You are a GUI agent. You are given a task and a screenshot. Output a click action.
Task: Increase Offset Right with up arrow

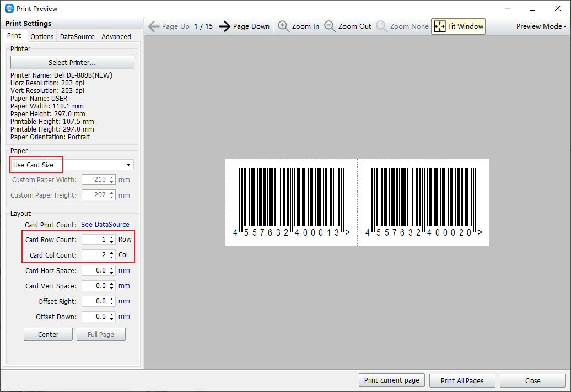tap(112, 299)
